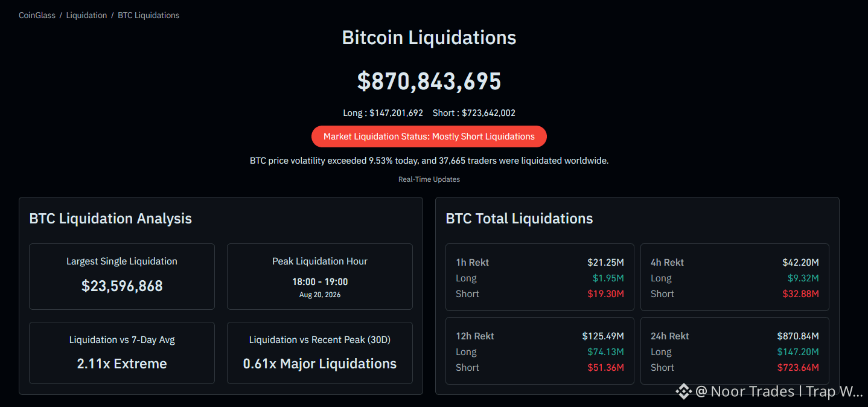Viewport: 868px width, 407px height.
Task: Select the BTC Liquidations breadcrumb
Action: tap(148, 15)
